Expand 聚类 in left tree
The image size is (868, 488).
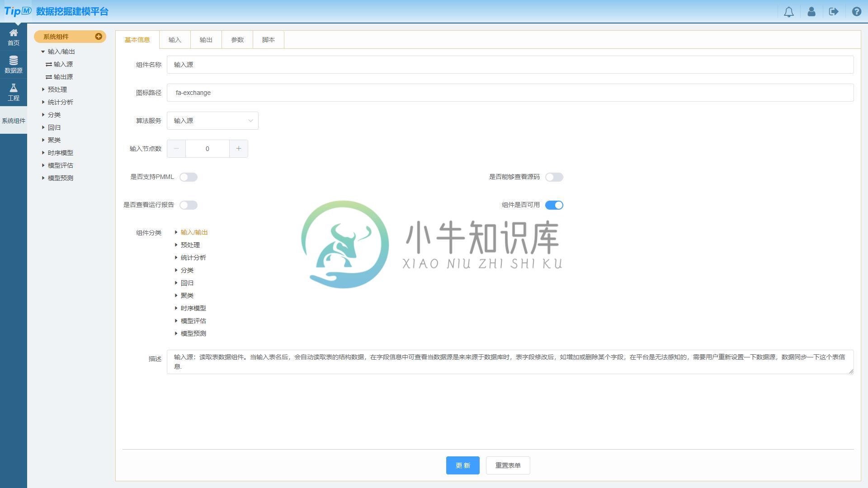[43, 140]
